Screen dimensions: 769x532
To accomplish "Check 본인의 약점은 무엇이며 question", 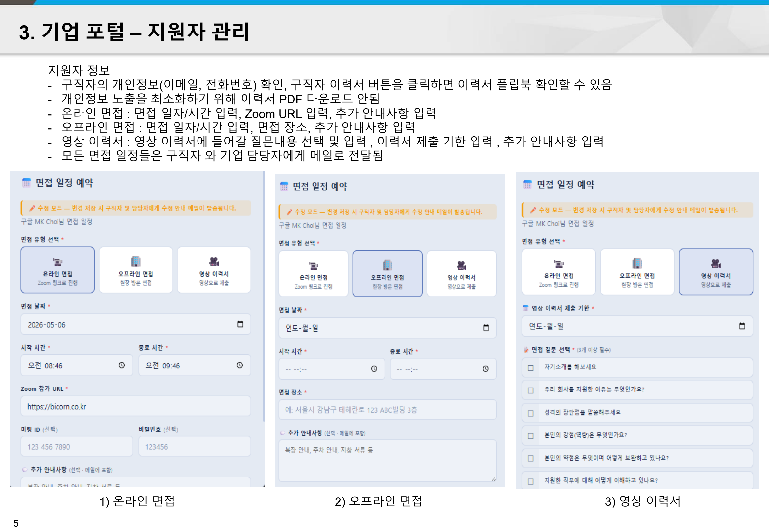I will click(530, 458).
